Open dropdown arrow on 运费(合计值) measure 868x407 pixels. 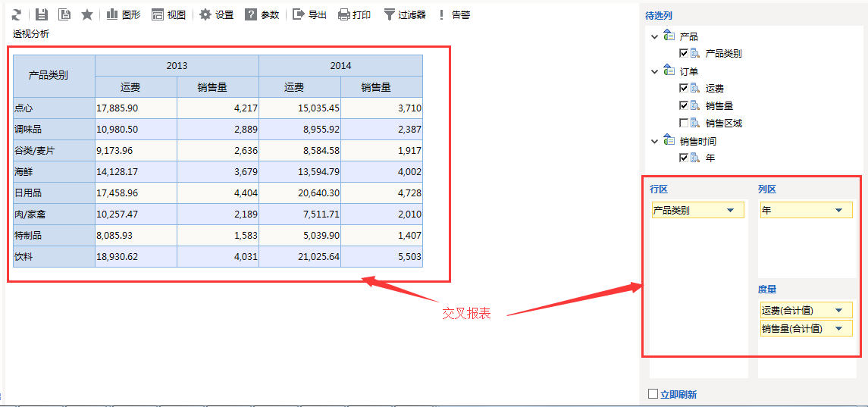[838, 310]
